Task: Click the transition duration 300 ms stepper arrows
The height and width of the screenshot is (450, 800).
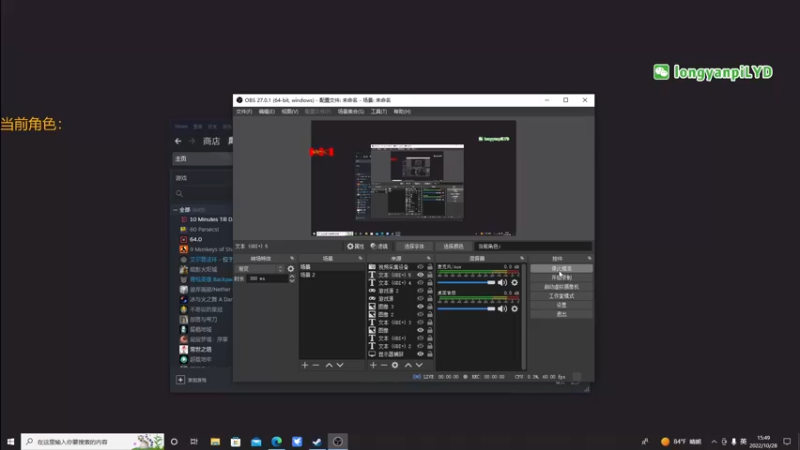Action: [x=292, y=279]
